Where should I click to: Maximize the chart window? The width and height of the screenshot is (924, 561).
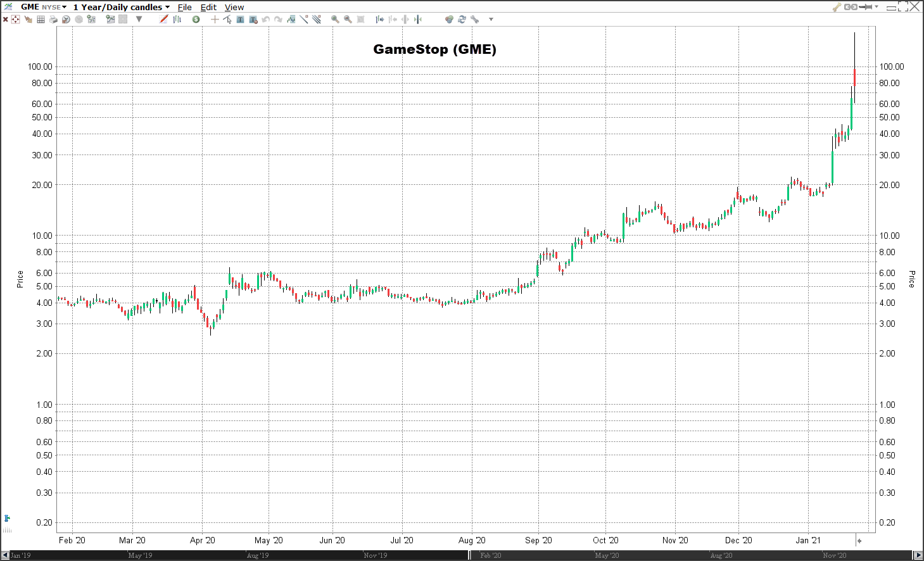tap(903, 6)
